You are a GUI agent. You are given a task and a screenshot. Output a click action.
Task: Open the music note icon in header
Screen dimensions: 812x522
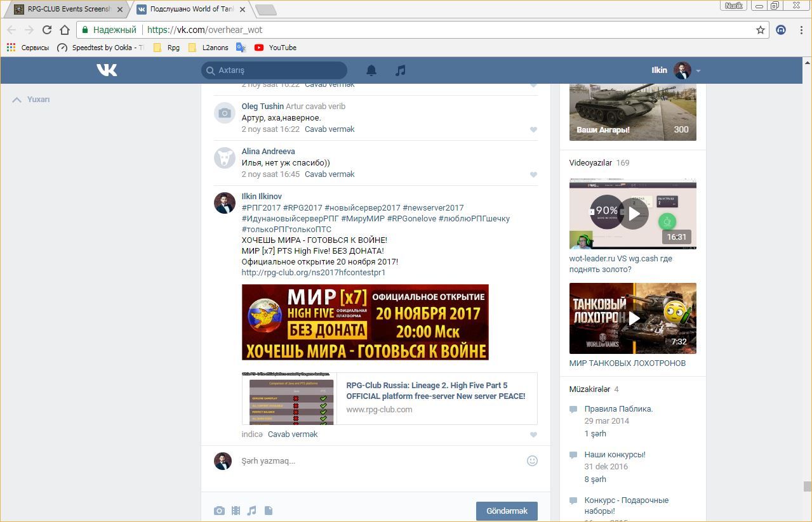pyautogui.click(x=400, y=70)
